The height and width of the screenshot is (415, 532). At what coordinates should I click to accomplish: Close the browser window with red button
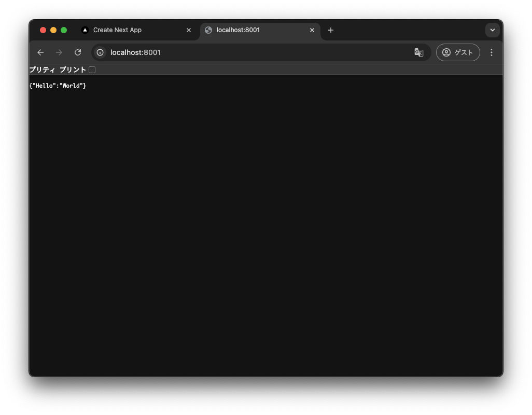pyautogui.click(x=43, y=30)
